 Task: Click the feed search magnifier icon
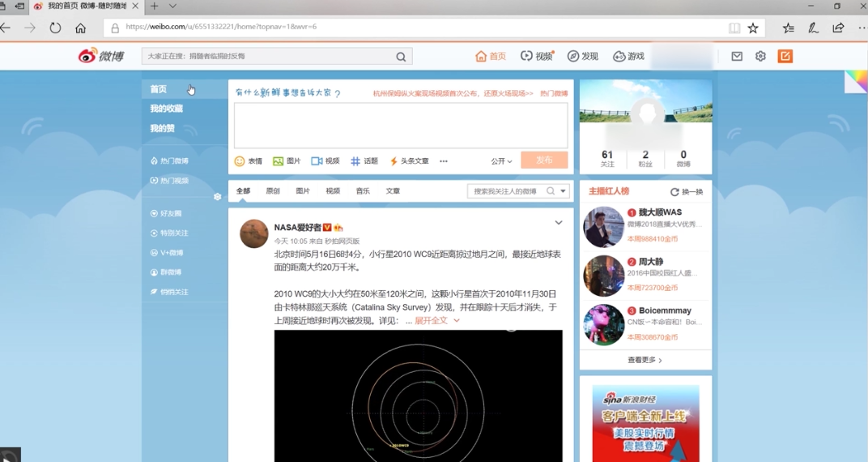pyautogui.click(x=551, y=191)
